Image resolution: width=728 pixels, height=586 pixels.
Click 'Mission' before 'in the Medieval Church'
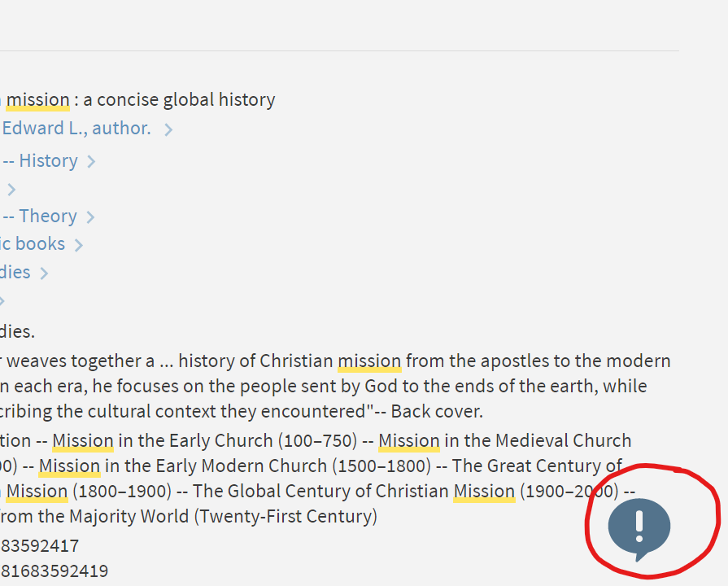pos(409,441)
